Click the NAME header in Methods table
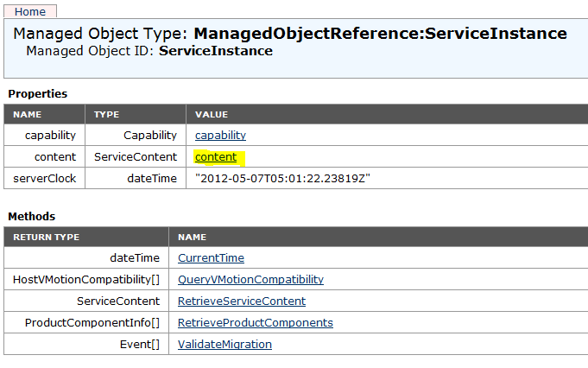This screenshot has height=368, width=588. pos(192,238)
